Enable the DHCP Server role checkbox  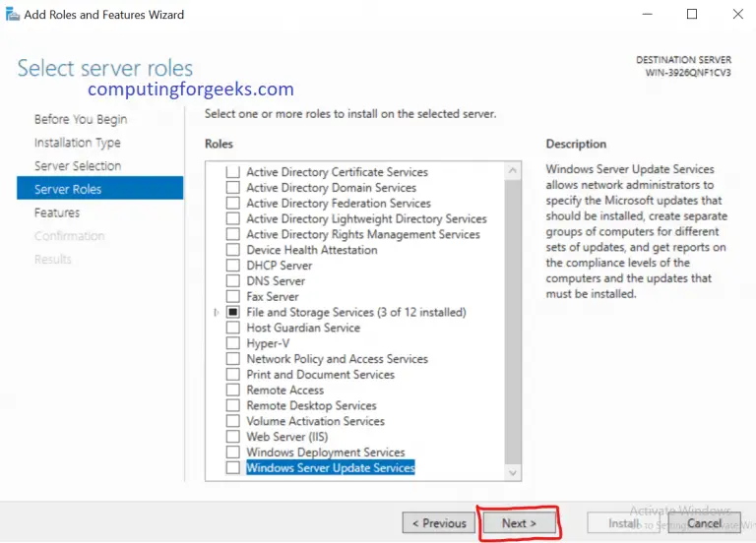[233, 266]
